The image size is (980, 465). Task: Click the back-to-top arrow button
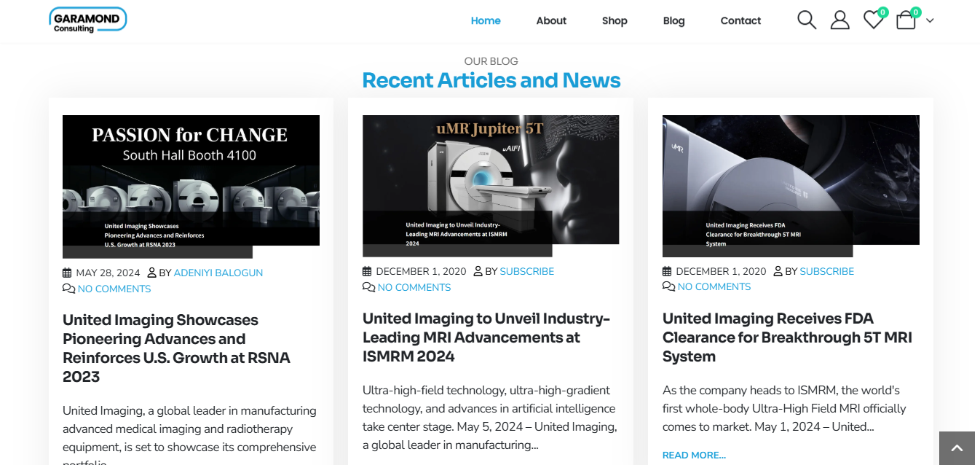tap(957, 448)
